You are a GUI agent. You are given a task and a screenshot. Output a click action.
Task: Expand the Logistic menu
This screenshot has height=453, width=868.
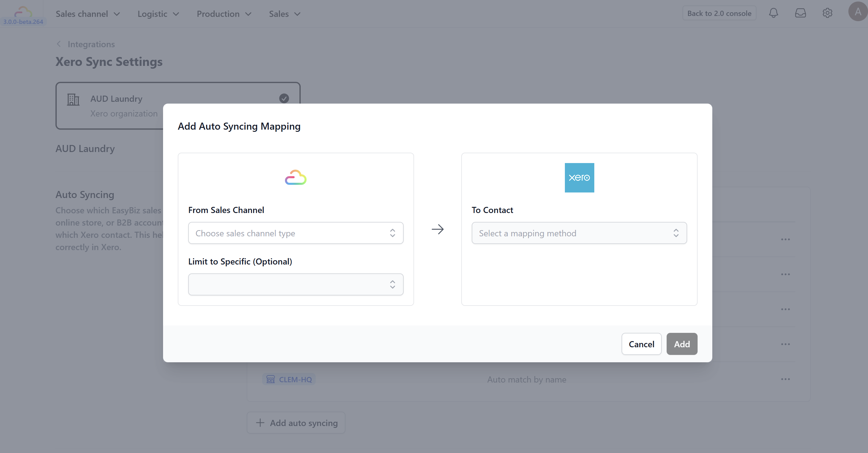[158, 14]
